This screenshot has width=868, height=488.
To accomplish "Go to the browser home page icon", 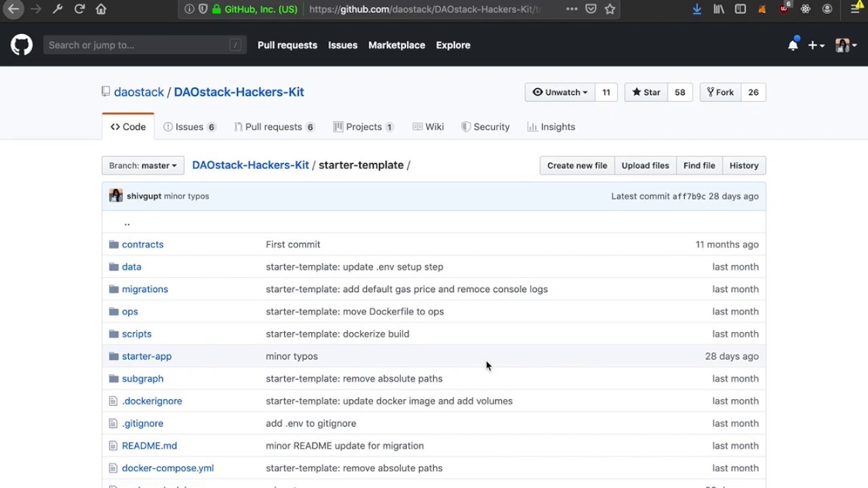I will pos(101,9).
